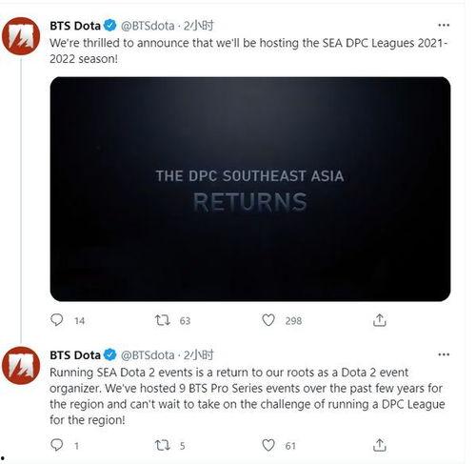
Task: Share the first BTS Dota tweet
Action: (380, 320)
